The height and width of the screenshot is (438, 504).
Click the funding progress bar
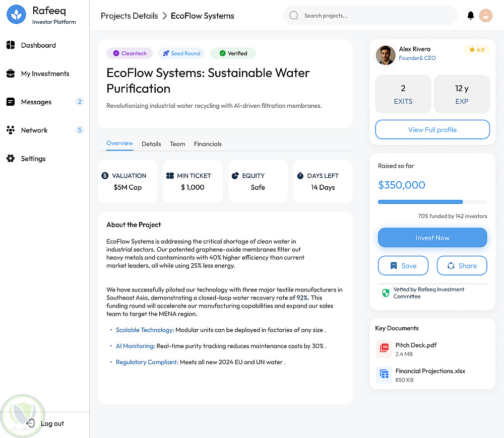(x=432, y=202)
